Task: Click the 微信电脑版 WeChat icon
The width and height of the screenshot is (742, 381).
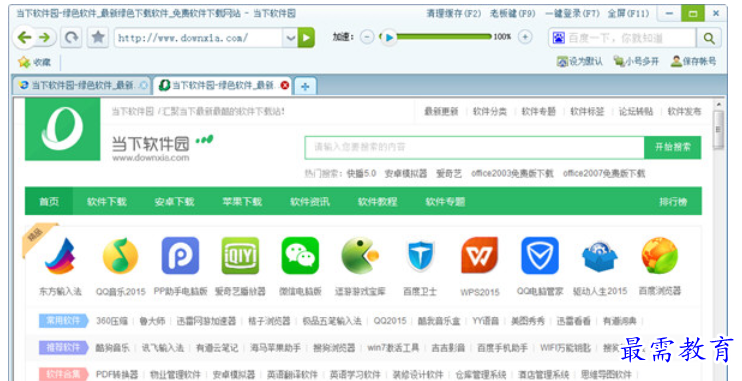Action: pyautogui.click(x=300, y=256)
